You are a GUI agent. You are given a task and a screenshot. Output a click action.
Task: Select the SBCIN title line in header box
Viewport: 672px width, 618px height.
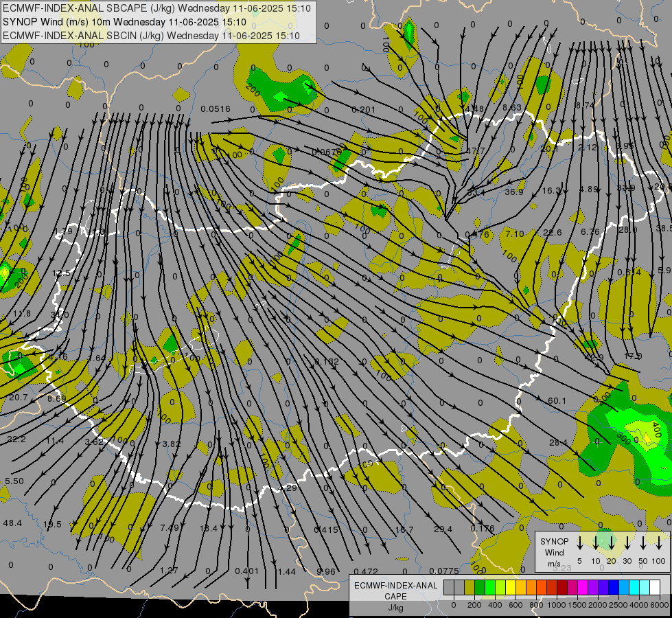coord(151,36)
